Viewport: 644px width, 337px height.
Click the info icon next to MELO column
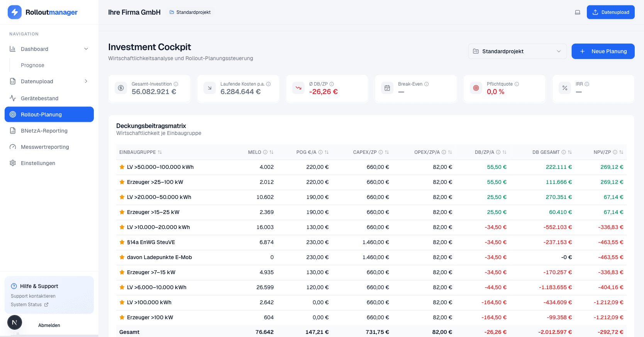tap(265, 152)
